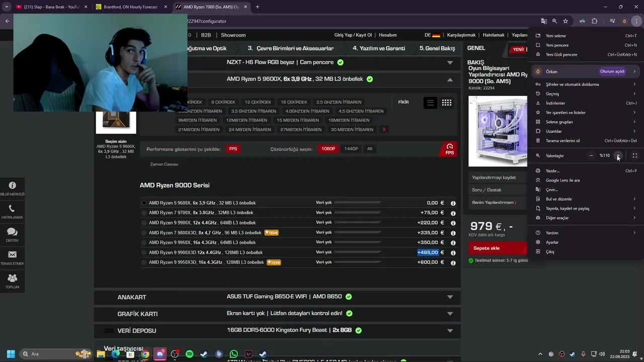Screen dimensions: 644x362
Task: Click Soru / Destek button
Action: pyautogui.click(x=498, y=190)
